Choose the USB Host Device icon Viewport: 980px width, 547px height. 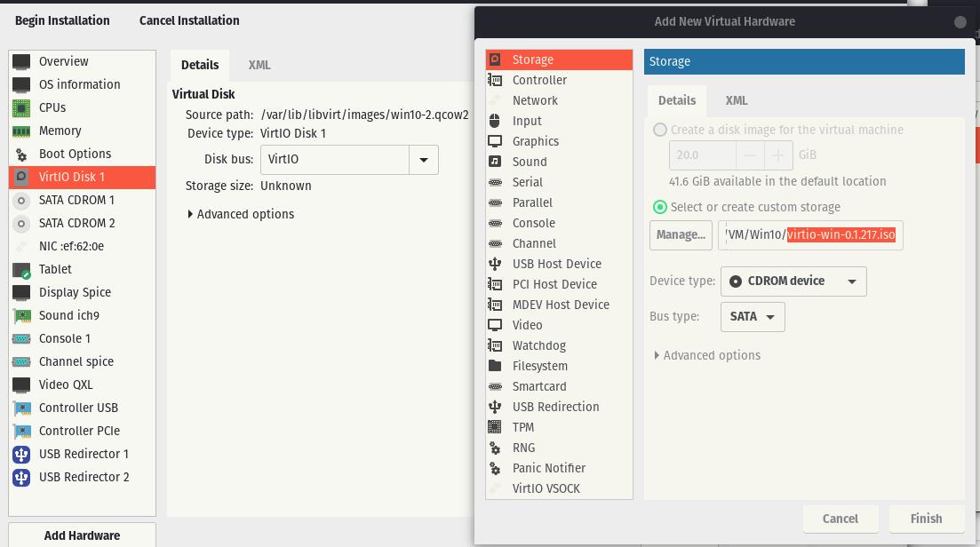click(496, 264)
